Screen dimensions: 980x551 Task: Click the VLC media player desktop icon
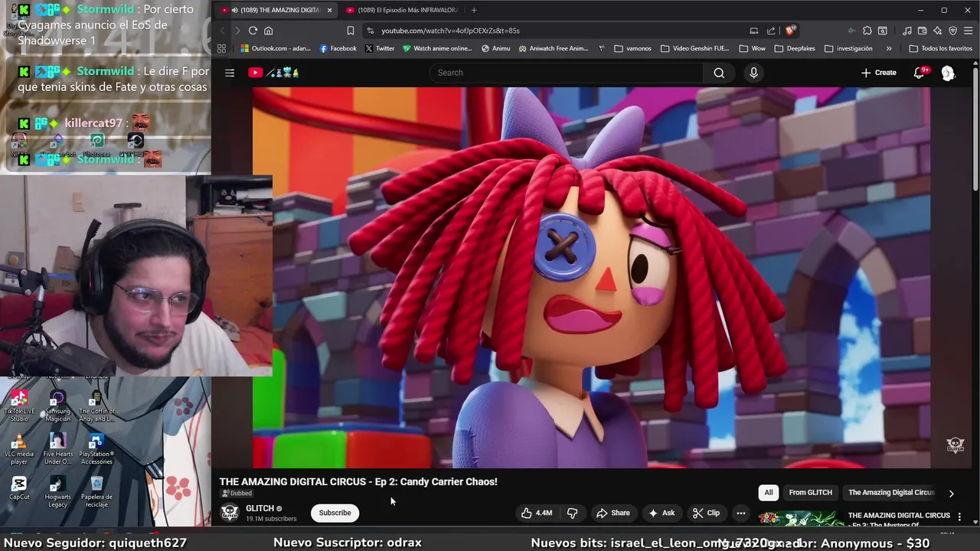19,449
